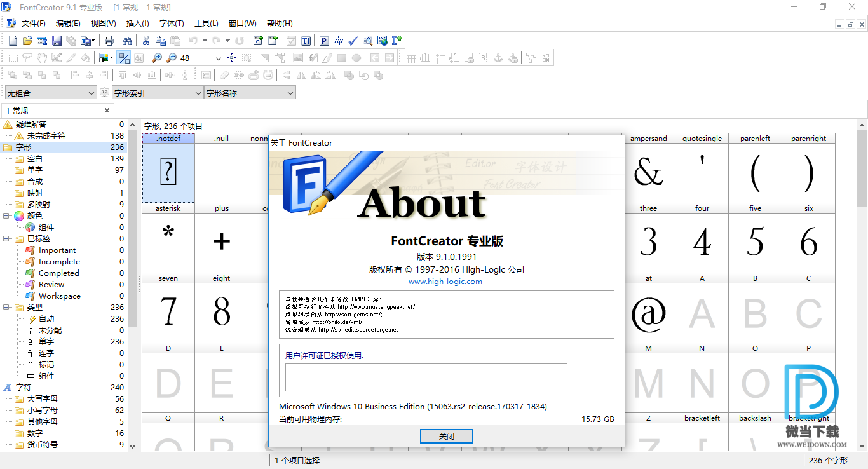Click the web font test globe icon

pyautogui.click(x=383, y=41)
